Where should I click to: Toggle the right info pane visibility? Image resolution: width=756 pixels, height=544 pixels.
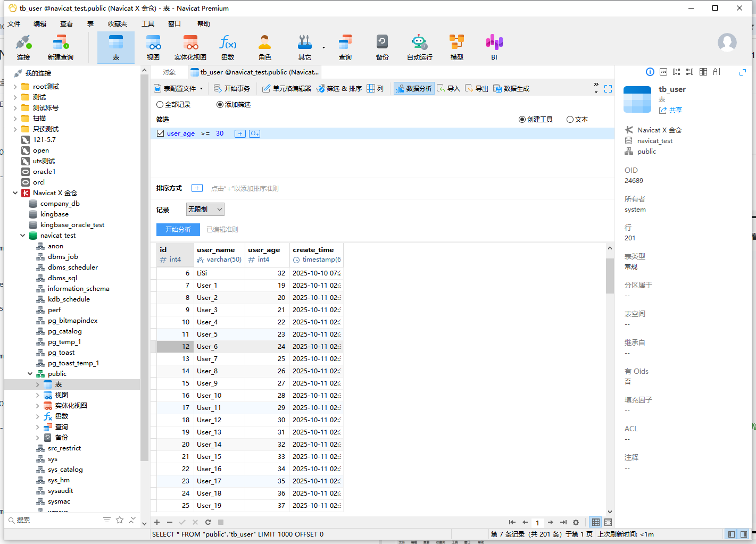(x=743, y=534)
